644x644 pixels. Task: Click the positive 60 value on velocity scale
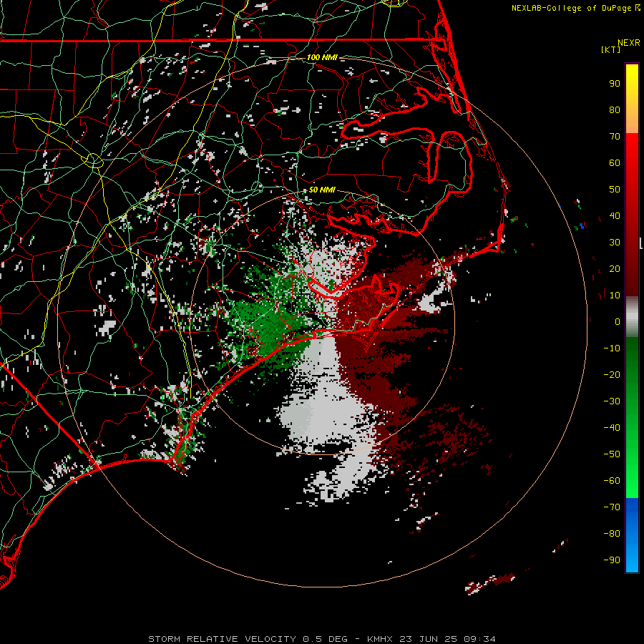(x=615, y=163)
